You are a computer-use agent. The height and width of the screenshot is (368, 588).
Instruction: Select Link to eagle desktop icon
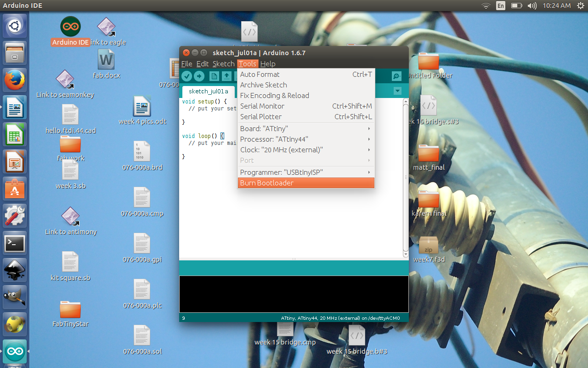click(106, 31)
